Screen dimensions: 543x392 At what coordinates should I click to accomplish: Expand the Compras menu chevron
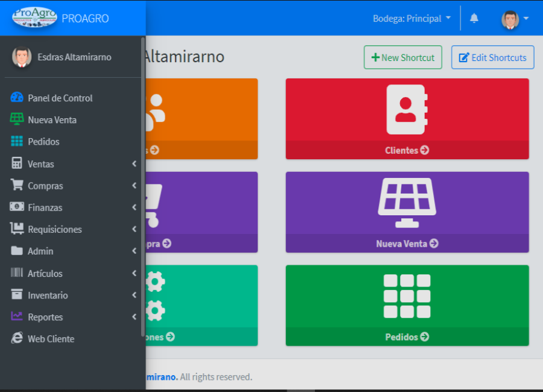coord(134,186)
